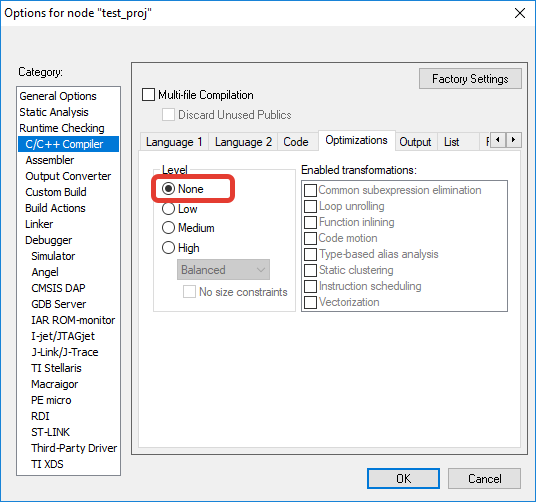Close the Options dialog with X
This screenshot has width=536, height=502.
click(520, 13)
